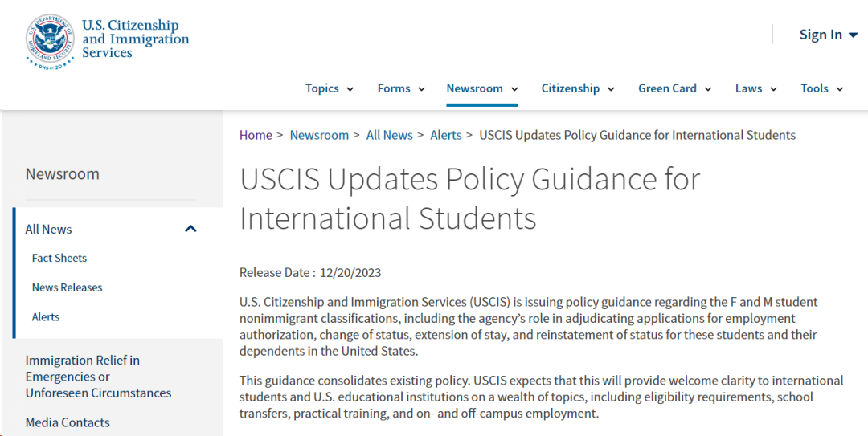
Task: Open Immigration Relief in Emergencies link
Action: coord(99,377)
